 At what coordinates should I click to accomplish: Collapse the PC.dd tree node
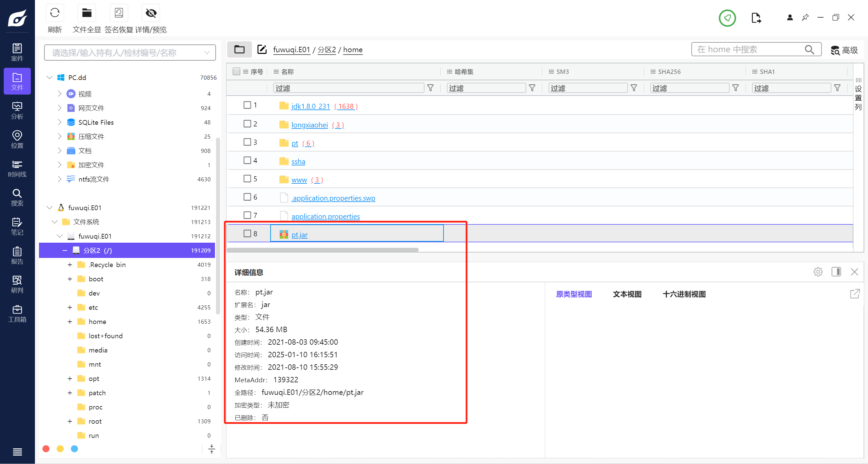pyautogui.click(x=50, y=78)
